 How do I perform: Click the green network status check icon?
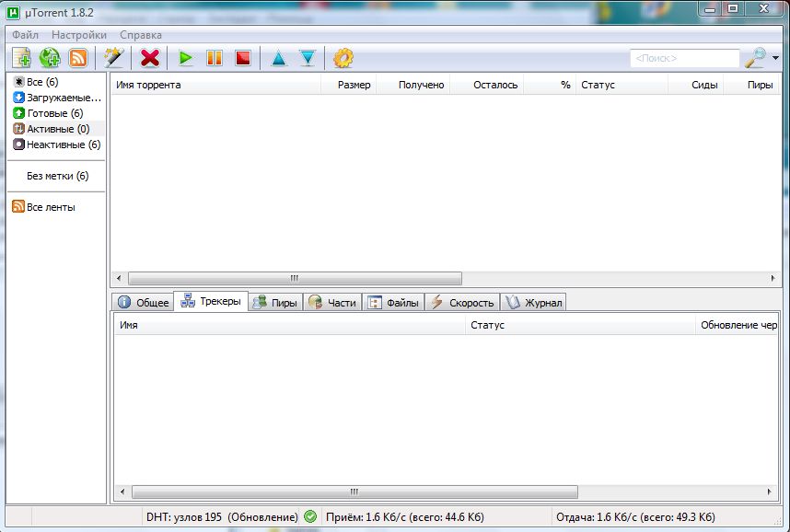(310, 517)
